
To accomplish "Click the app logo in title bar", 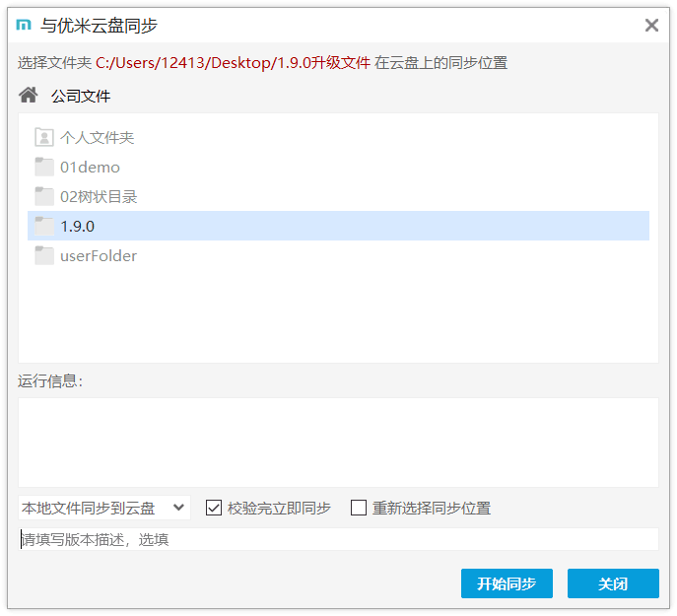I will click(x=24, y=26).
